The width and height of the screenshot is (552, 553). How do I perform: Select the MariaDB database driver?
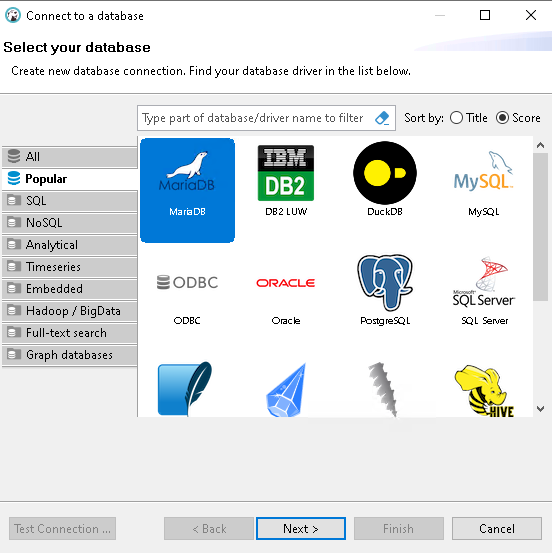click(x=187, y=190)
